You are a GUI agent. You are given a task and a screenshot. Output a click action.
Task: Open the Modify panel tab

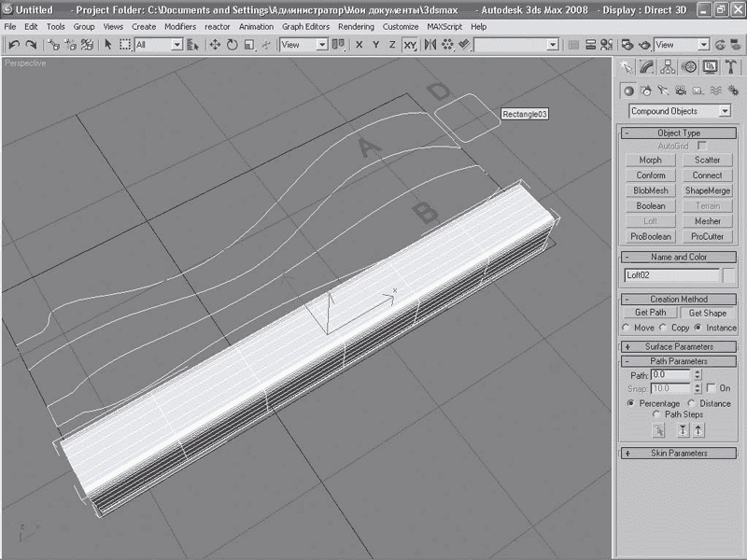pyautogui.click(x=647, y=66)
